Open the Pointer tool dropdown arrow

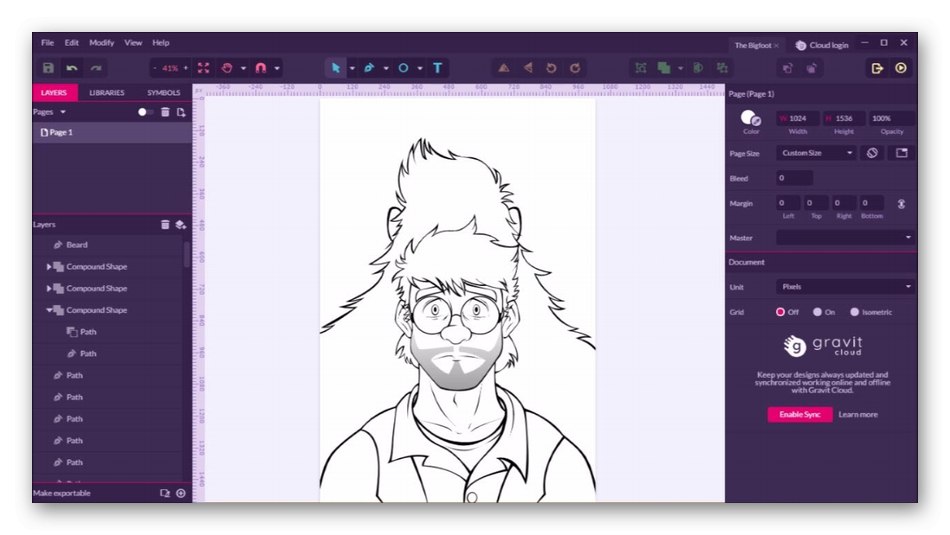pyautogui.click(x=352, y=68)
